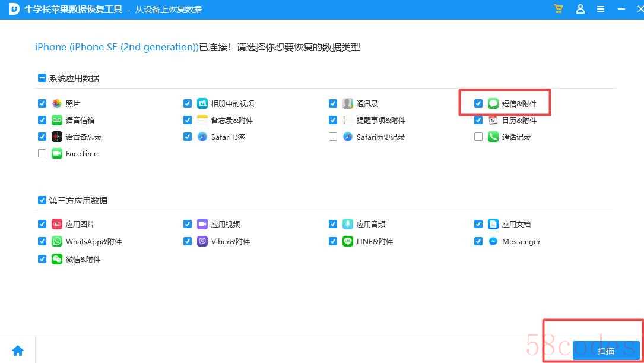Uncheck the Viber&附件 checkbox

pos(188,241)
